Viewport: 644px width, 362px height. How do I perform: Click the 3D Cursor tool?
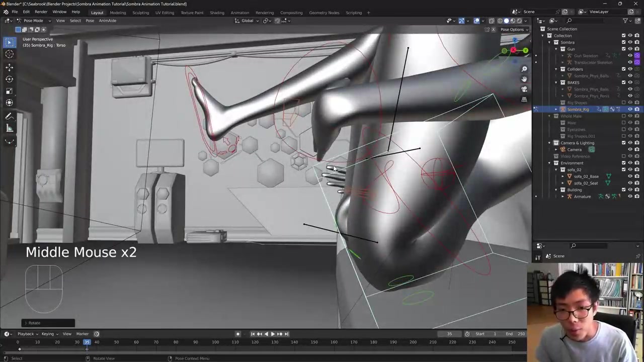click(x=9, y=54)
